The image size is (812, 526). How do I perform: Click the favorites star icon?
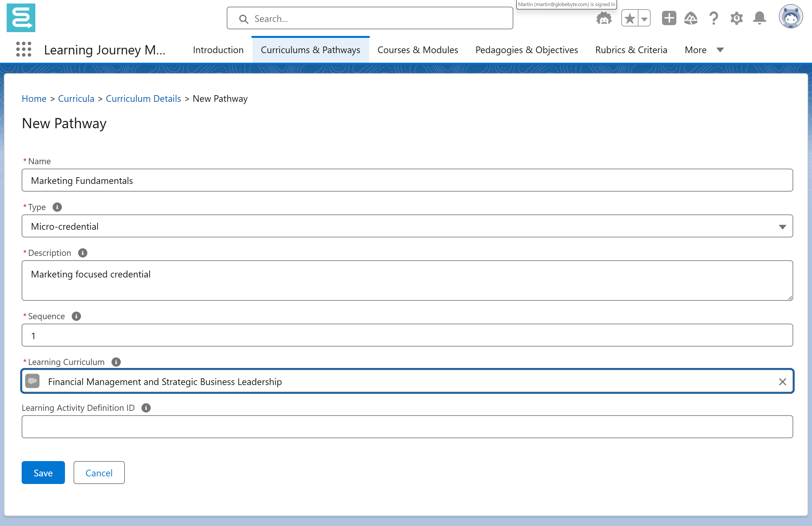coord(630,18)
